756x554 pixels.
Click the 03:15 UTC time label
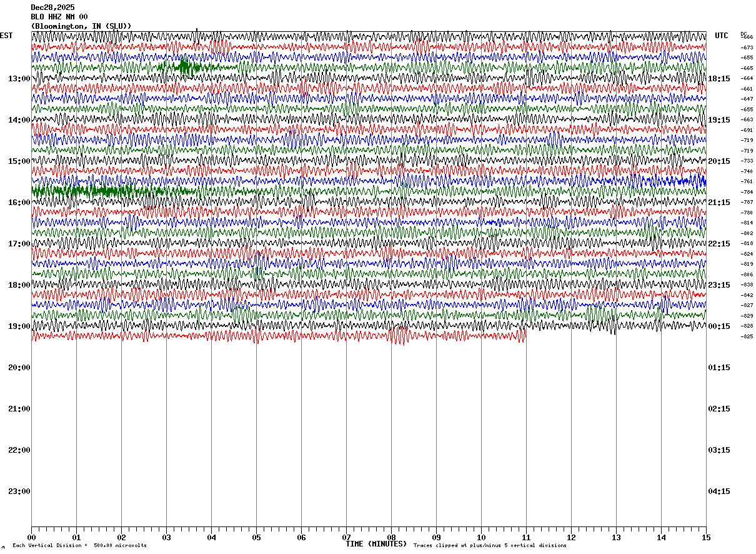coord(719,450)
